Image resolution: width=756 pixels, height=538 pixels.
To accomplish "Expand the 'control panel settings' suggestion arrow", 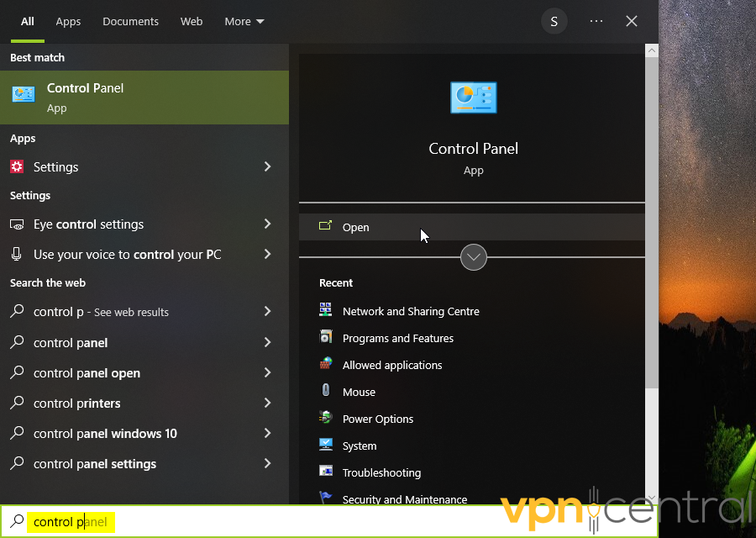I will 268,464.
